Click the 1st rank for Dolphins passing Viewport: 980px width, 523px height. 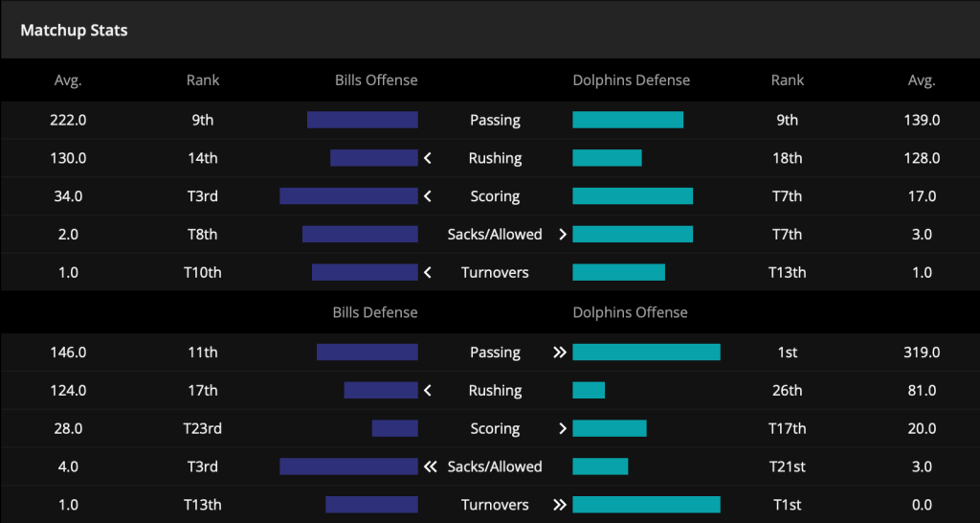(788, 352)
